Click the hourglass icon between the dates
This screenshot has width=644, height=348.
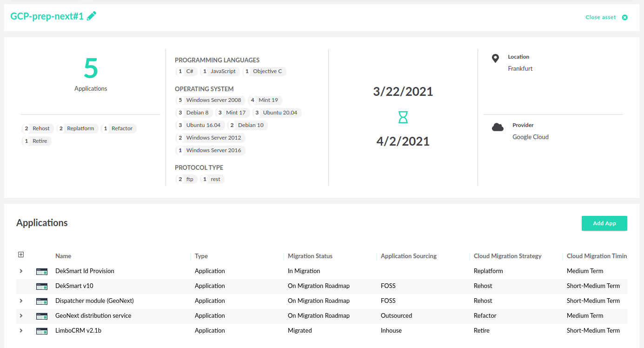click(x=403, y=117)
